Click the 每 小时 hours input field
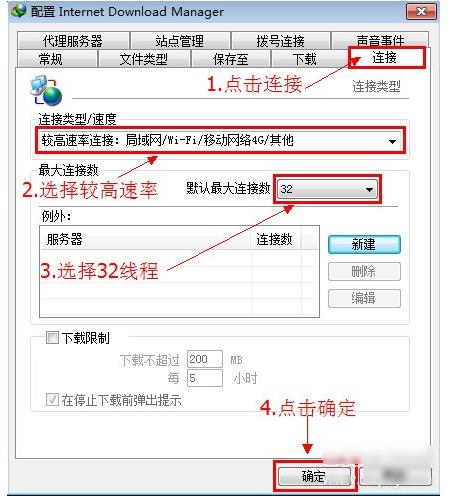The width and height of the screenshot is (450, 496). click(205, 378)
